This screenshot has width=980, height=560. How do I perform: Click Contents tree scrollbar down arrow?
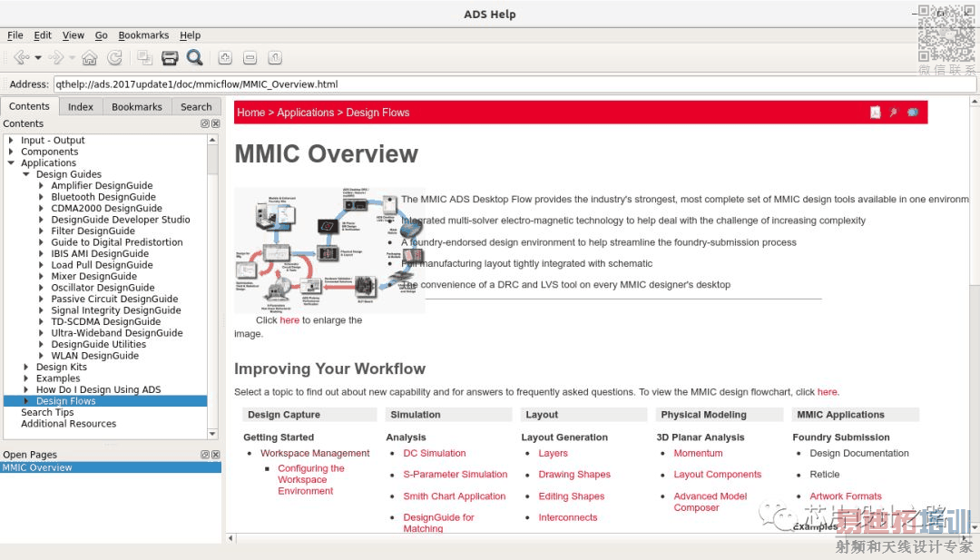point(212,434)
